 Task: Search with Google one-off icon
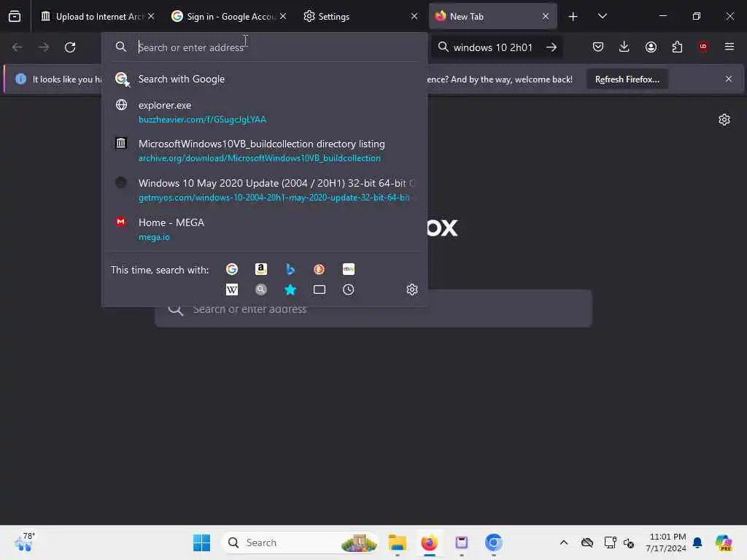[x=232, y=269]
